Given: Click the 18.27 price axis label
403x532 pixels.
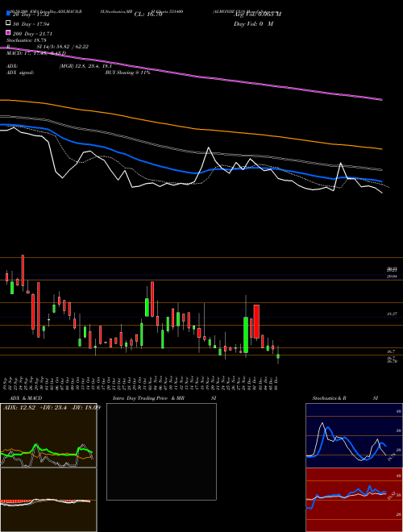Looking at the screenshot, I should [x=393, y=314].
